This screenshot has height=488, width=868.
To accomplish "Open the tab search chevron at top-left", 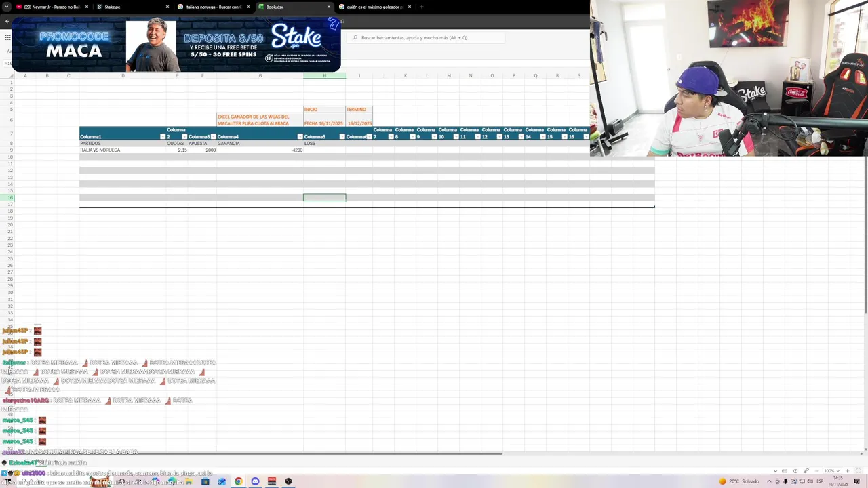I will [x=6, y=7].
